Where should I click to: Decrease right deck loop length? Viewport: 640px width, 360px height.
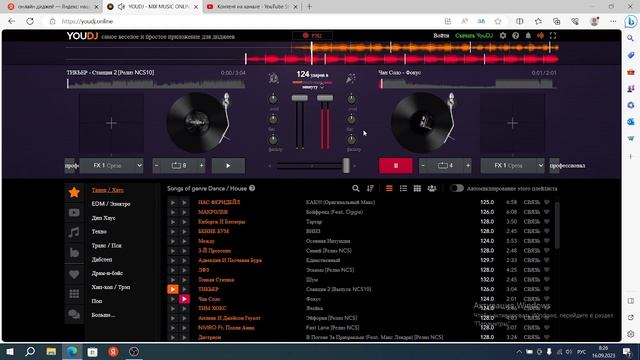click(x=423, y=166)
